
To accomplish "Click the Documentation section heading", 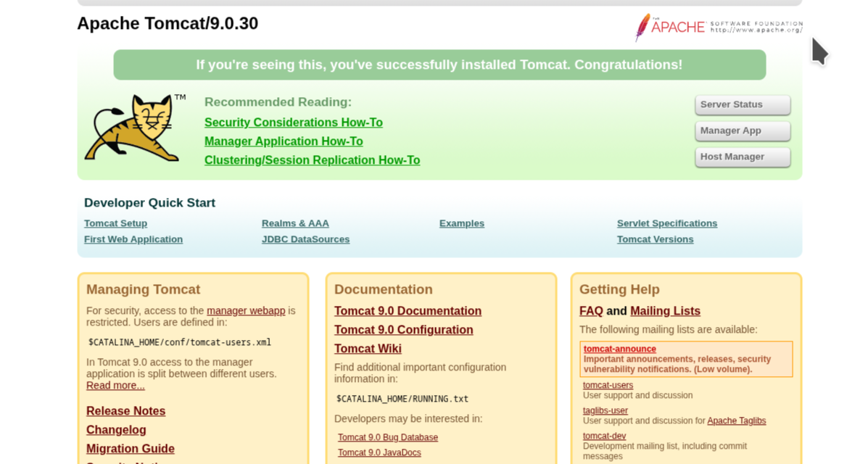I will coord(383,289).
